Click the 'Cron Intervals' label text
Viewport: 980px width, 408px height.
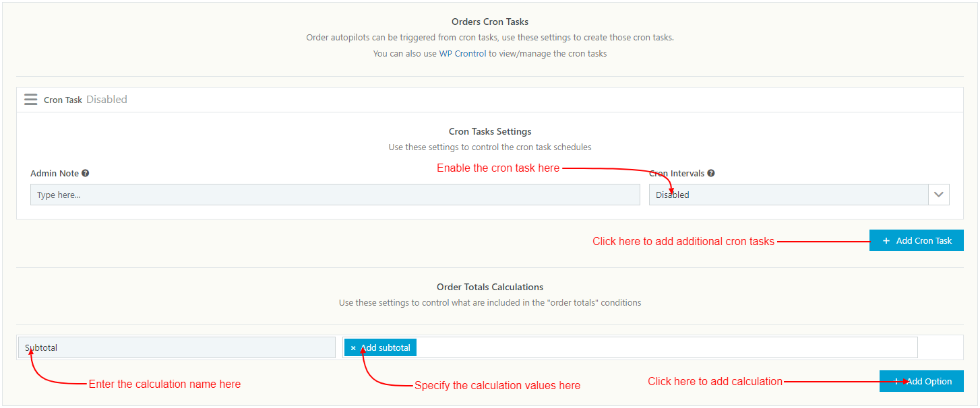(x=677, y=173)
